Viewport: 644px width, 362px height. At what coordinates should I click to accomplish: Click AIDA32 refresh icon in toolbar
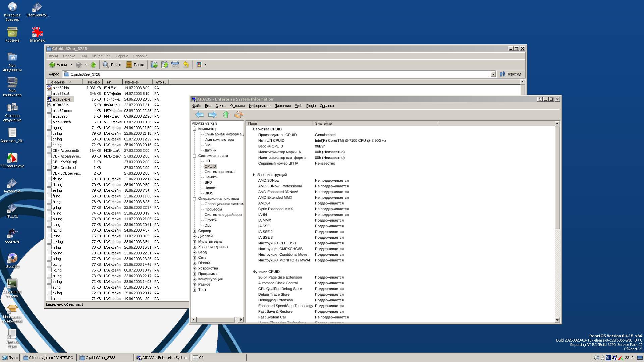pos(238,115)
